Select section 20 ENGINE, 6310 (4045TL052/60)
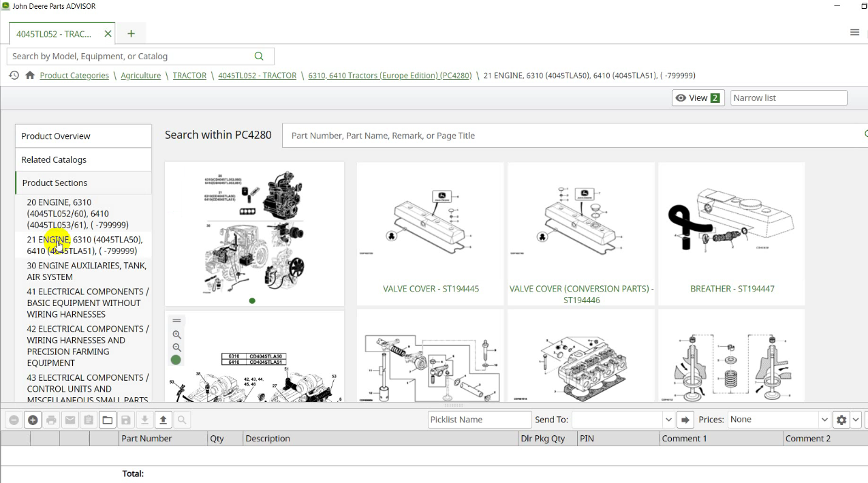 pyautogui.click(x=84, y=213)
